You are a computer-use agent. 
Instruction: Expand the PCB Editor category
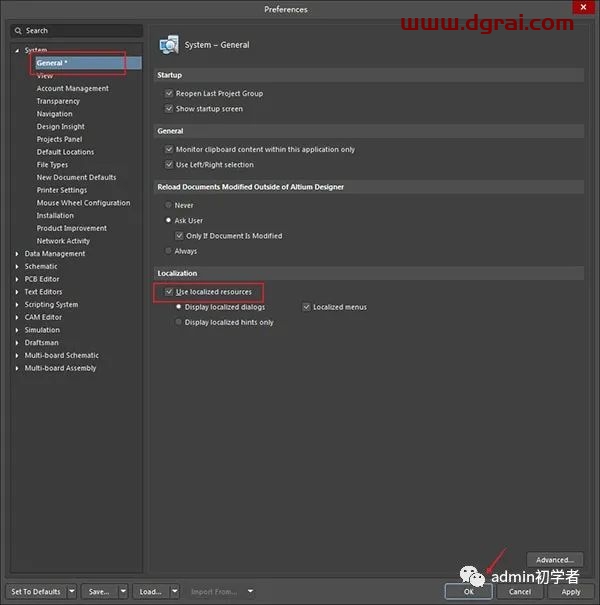[17, 279]
